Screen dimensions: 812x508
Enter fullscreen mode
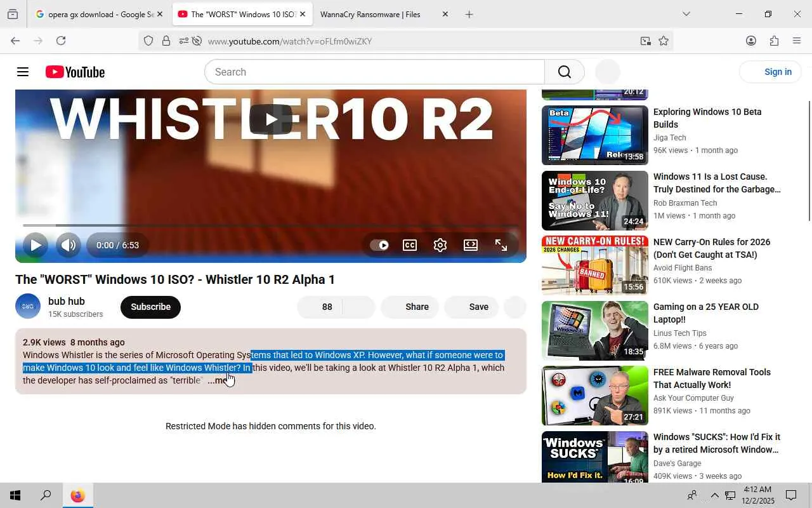pos(501,245)
